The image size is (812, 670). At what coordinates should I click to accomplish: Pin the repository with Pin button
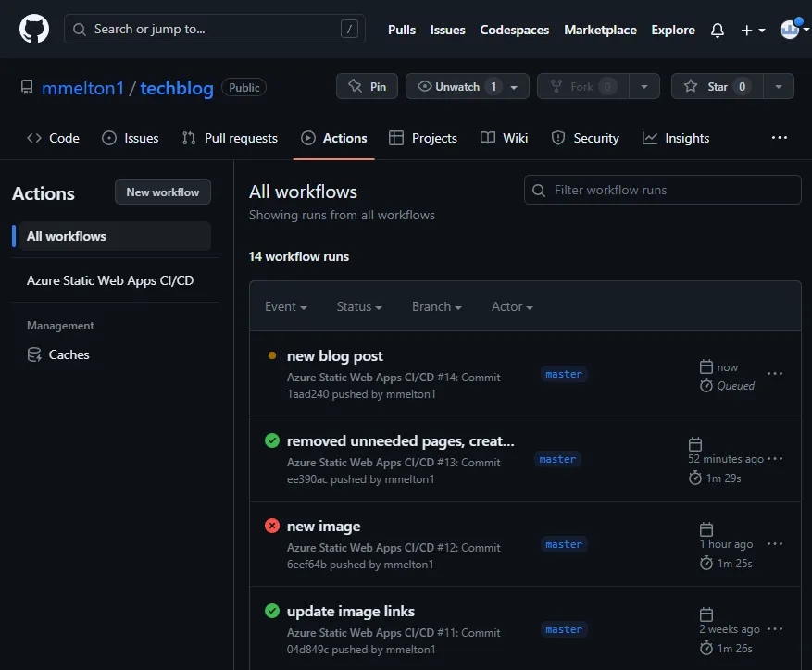pos(368,86)
